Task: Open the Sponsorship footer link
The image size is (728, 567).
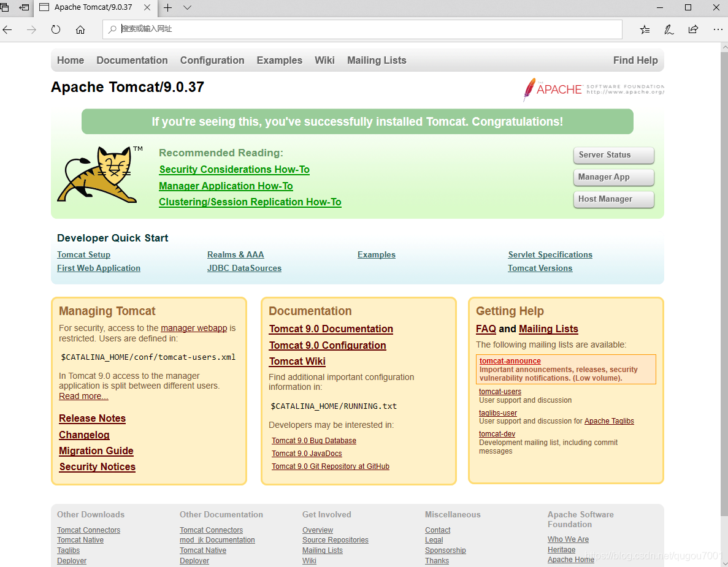Action: (x=445, y=550)
